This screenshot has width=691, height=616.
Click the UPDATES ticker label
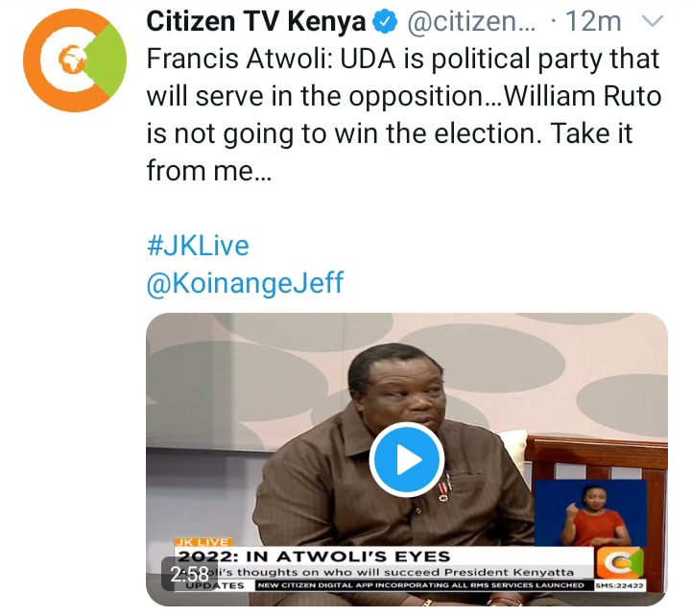pyautogui.click(x=215, y=585)
